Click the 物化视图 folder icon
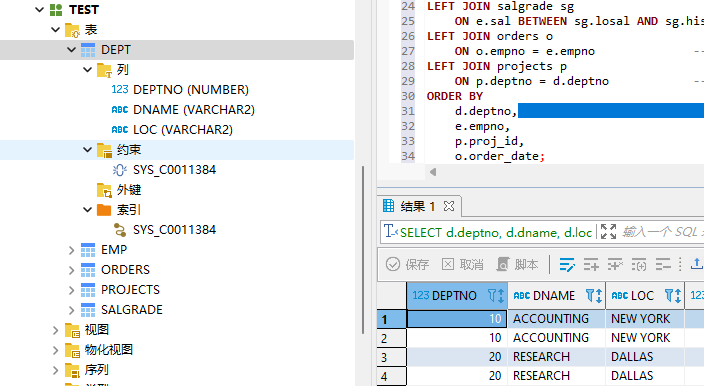Screen dimensions: 704x386 click(x=72, y=350)
